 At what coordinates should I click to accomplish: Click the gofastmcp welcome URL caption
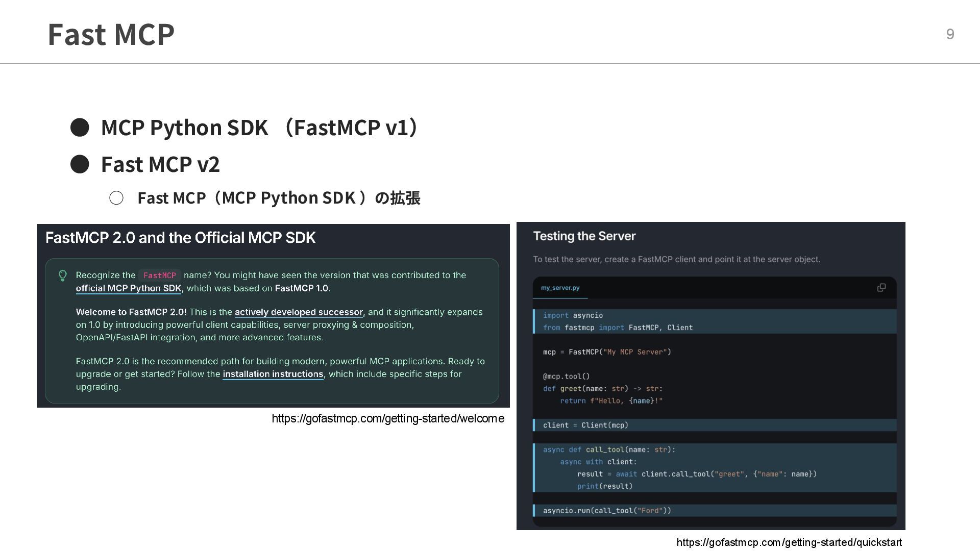pyautogui.click(x=388, y=419)
